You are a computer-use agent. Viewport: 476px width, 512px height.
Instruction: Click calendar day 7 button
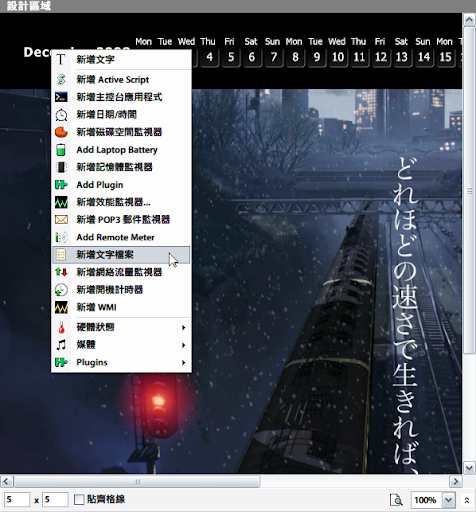(x=273, y=57)
